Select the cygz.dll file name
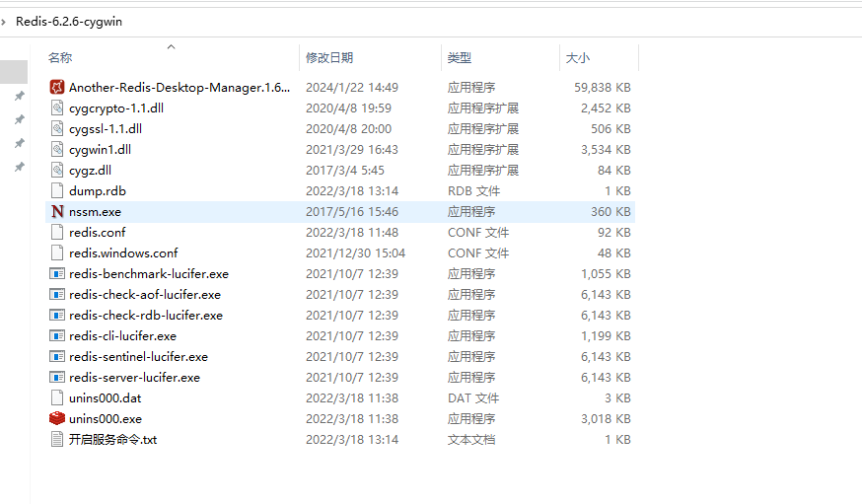862x504 pixels. [90, 171]
